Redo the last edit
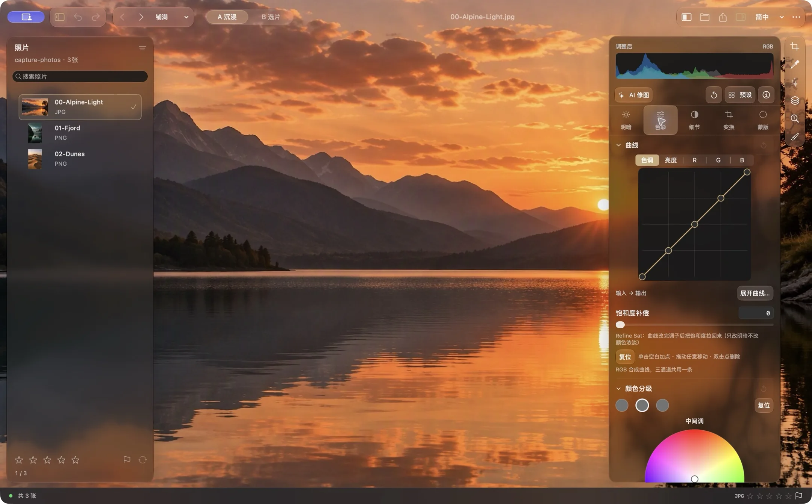 coord(96,17)
